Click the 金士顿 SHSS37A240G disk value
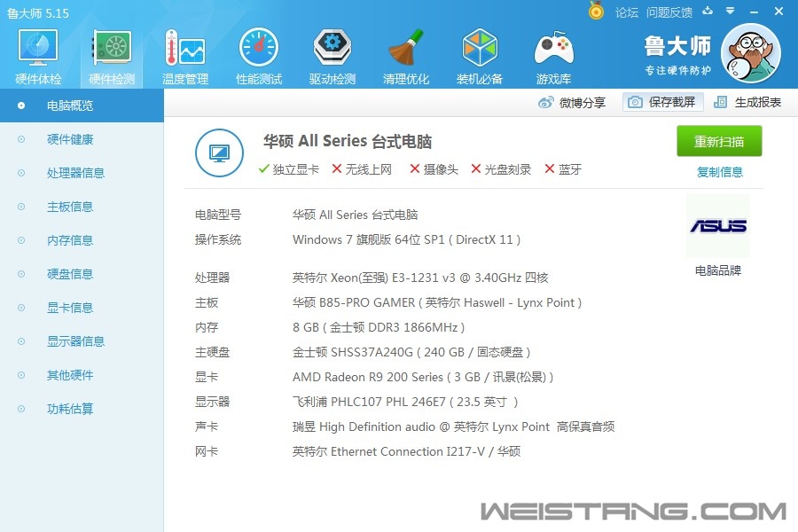 [x=411, y=352]
